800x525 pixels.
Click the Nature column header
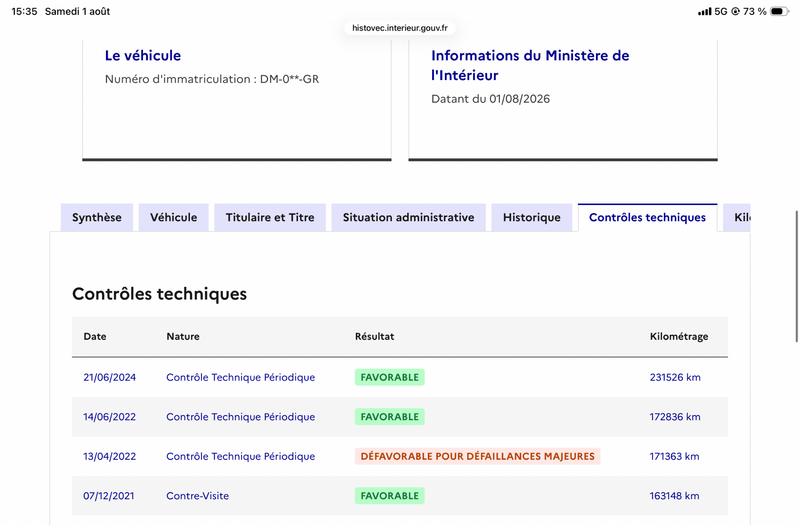pyautogui.click(x=183, y=336)
